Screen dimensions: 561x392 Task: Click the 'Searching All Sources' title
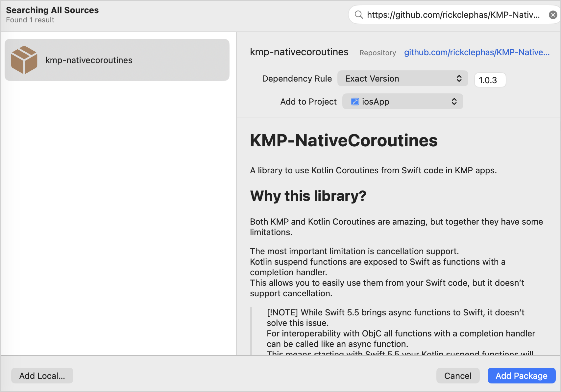point(52,10)
